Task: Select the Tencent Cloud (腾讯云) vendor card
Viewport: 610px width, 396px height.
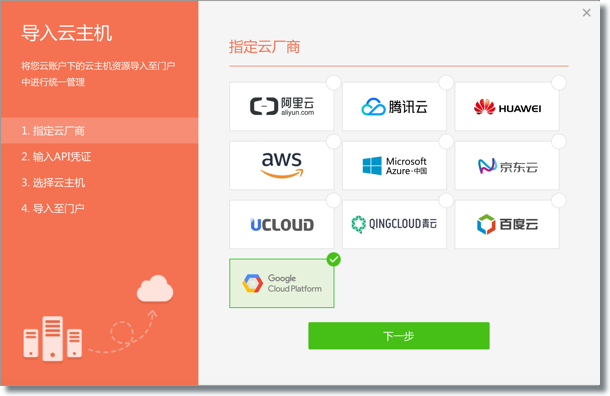Action: click(394, 106)
